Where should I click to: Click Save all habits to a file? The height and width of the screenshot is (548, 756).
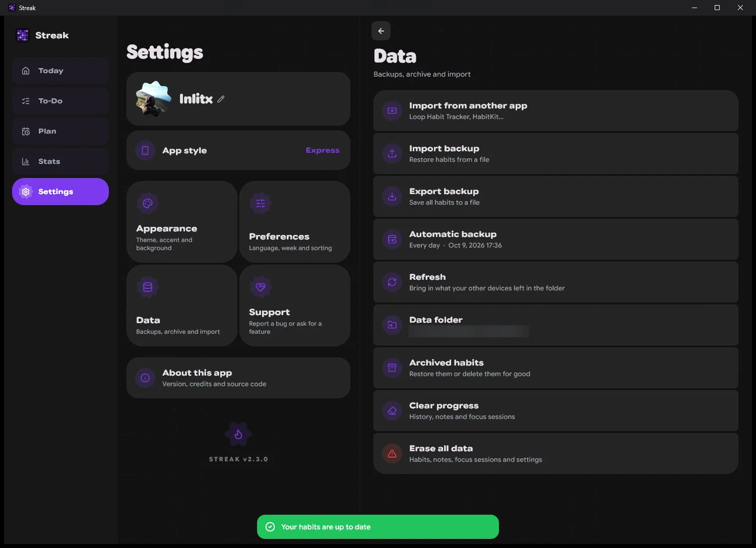pos(445,203)
